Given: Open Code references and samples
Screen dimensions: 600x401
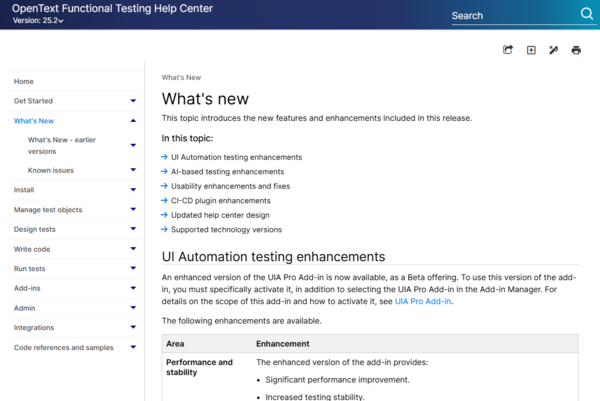Looking at the screenshot, I should [x=63, y=348].
